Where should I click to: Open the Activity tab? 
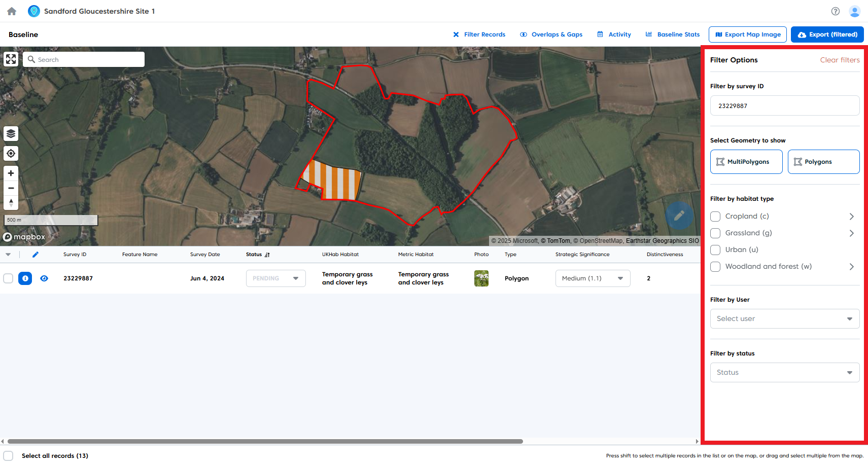614,34
